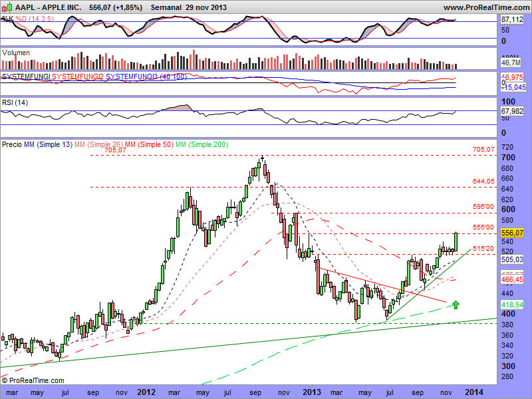Select the "RSI (14)" panel label
This screenshot has height=399, width=532.
(15, 102)
